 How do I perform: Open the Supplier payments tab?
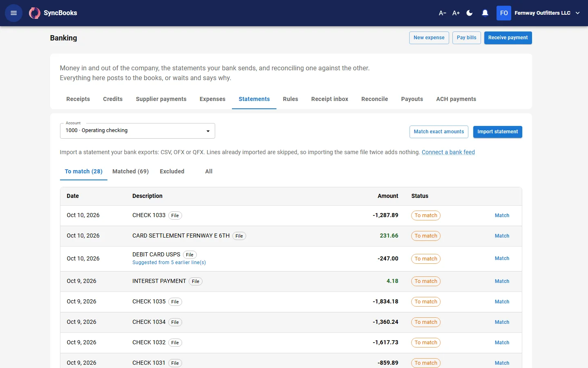point(161,99)
